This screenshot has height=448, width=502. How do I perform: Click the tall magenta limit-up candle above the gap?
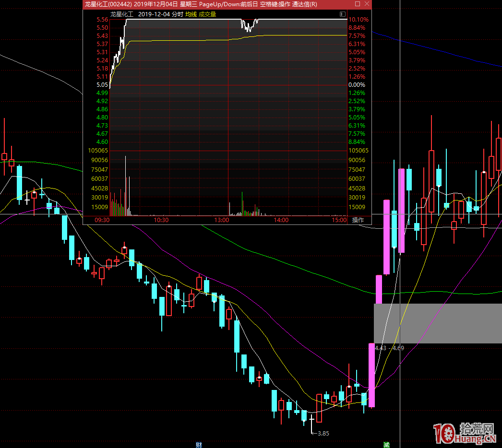pyautogui.click(x=387, y=237)
